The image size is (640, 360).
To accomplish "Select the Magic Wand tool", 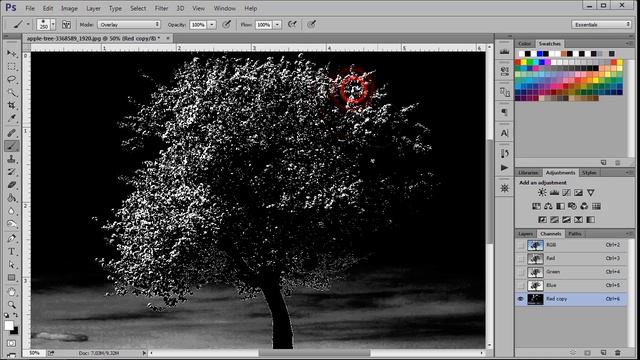I will (11, 93).
